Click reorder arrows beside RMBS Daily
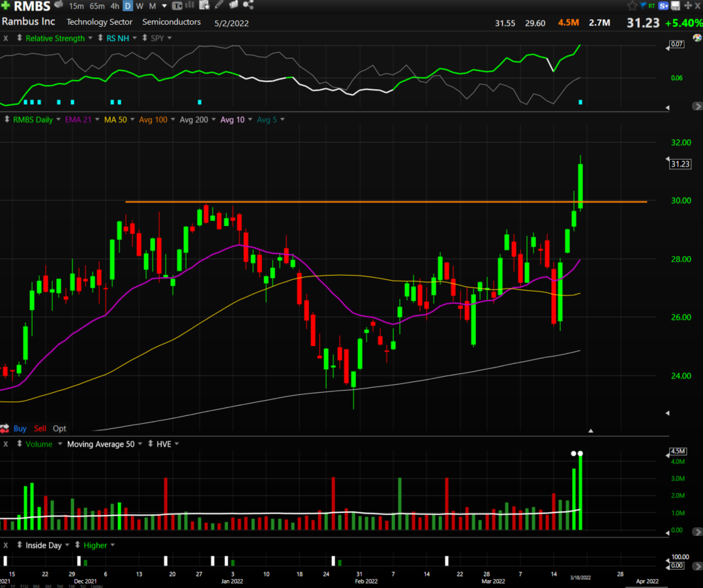This screenshot has width=703, height=588. click(7, 119)
